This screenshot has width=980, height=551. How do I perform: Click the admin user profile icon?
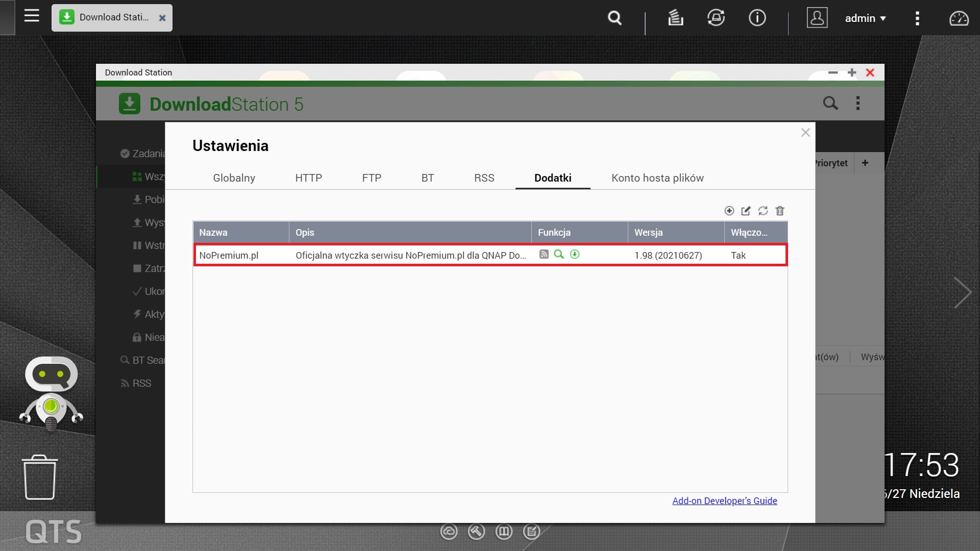817,18
